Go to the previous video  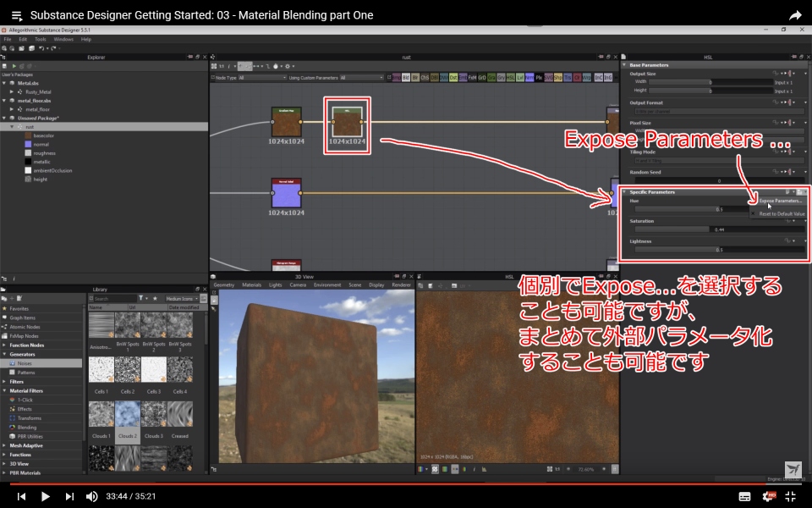coord(21,497)
